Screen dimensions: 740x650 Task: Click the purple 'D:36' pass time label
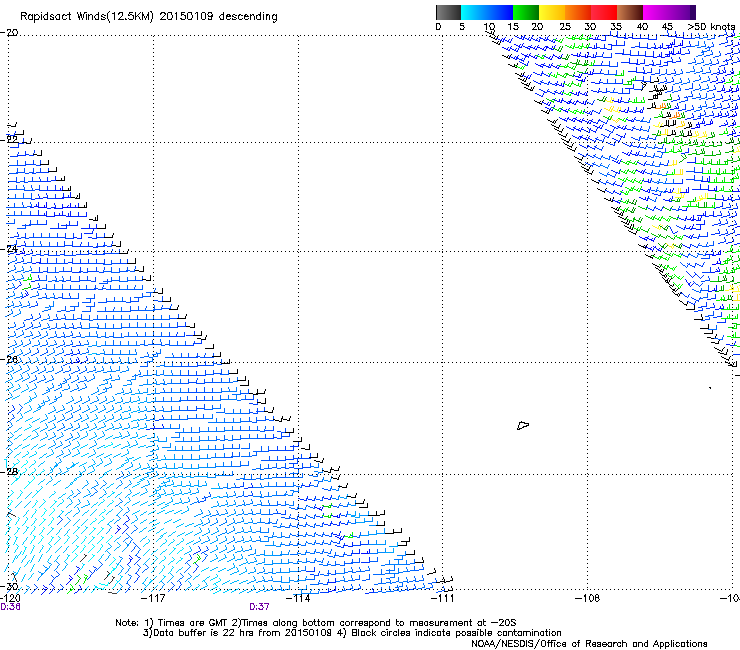tap(10, 607)
